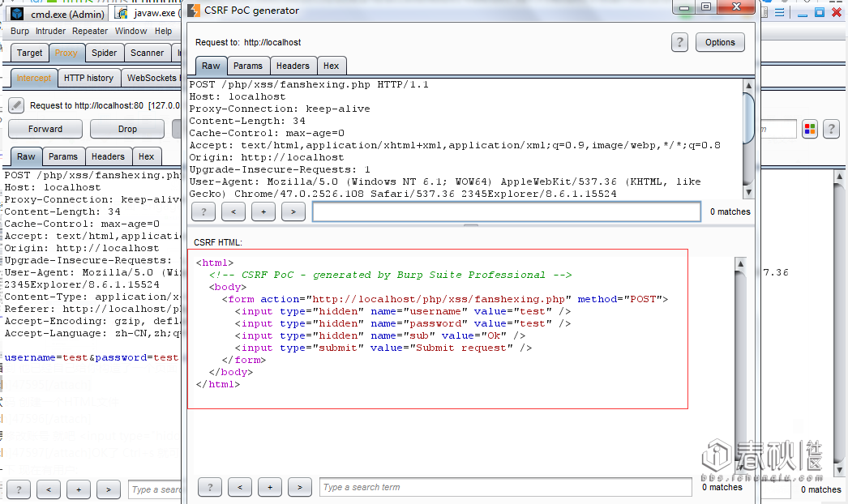The height and width of the screenshot is (504, 848).
Task: Click the Drop button in Proxy
Action: (x=127, y=129)
